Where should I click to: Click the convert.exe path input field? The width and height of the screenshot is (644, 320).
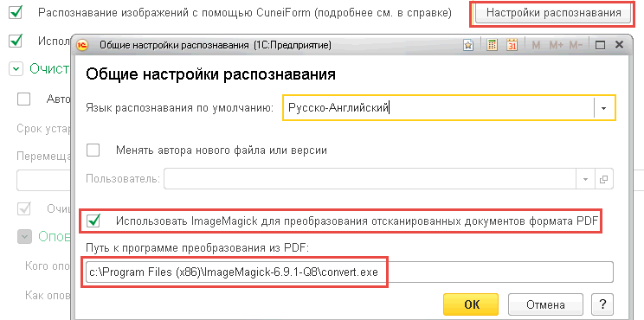(349, 272)
